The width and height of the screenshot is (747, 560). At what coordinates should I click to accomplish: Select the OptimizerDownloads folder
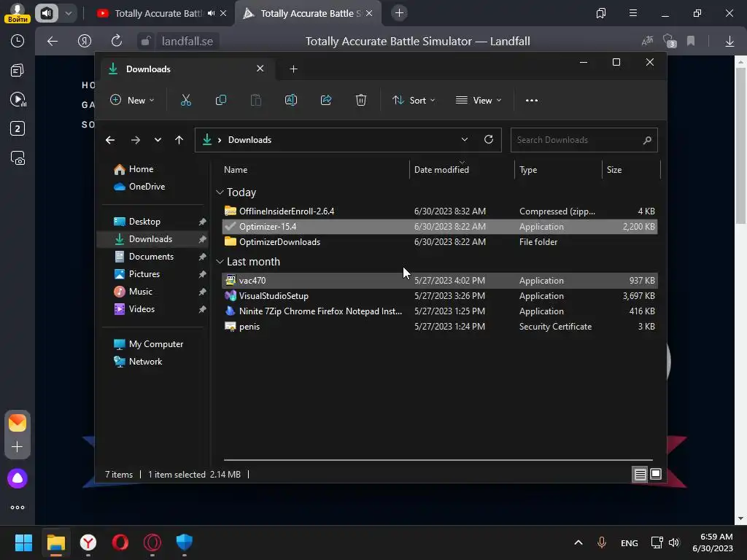(x=439, y=242)
